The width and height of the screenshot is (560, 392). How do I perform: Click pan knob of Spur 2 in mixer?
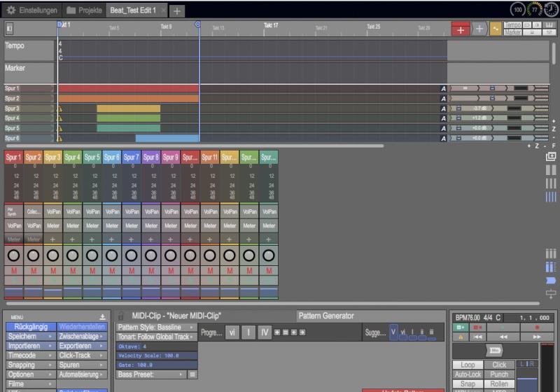pyautogui.click(x=33, y=255)
